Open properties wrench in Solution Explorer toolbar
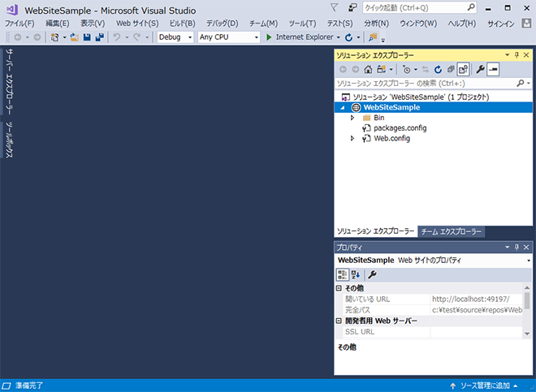The width and height of the screenshot is (536, 392). click(480, 70)
